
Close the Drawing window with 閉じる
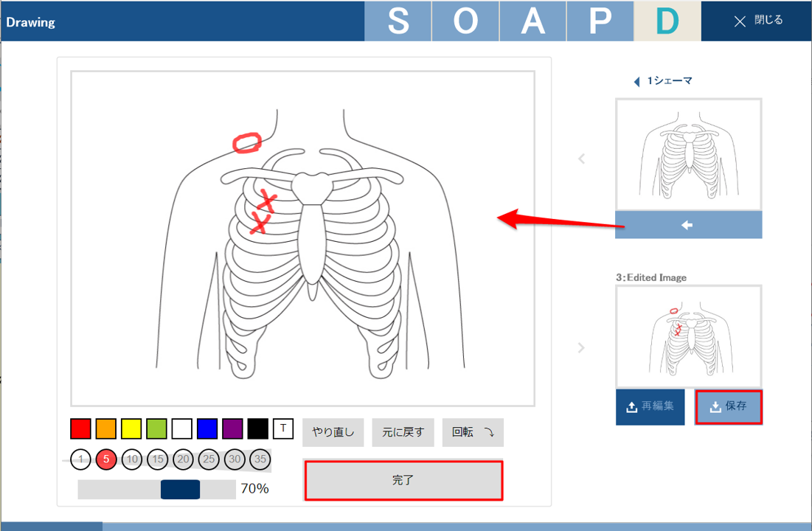point(757,21)
